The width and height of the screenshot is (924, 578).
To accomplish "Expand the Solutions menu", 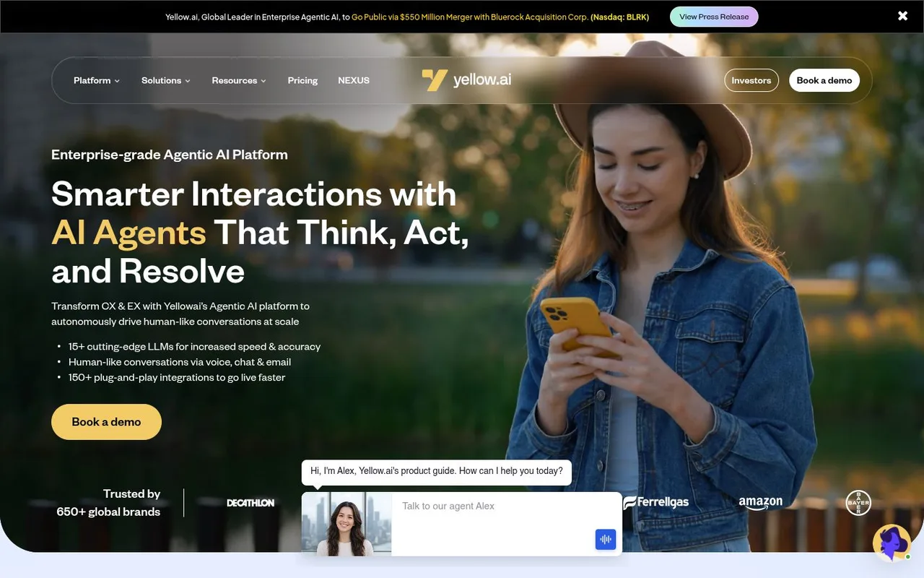I will tap(166, 80).
